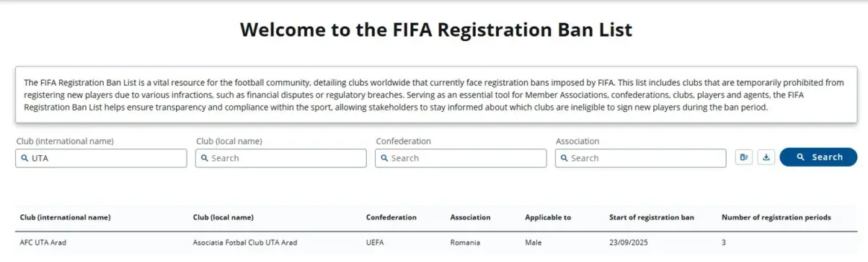Click Asociatia Fotbal Club UTA Arad cell
The width and height of the screenshot is (868, 262).
[x=245, y=243]
